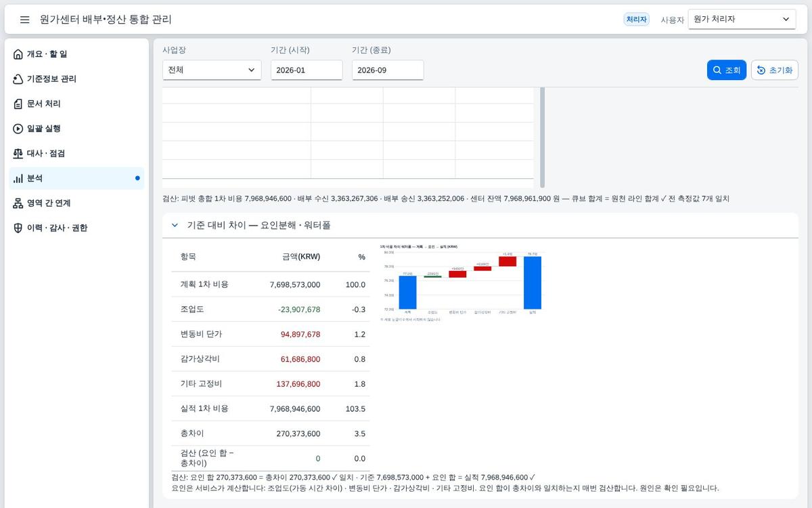Click the 61,686,800 amount cell
This screenshot has width=812, height=508.
pyautogui.click(x=300, y=359)
